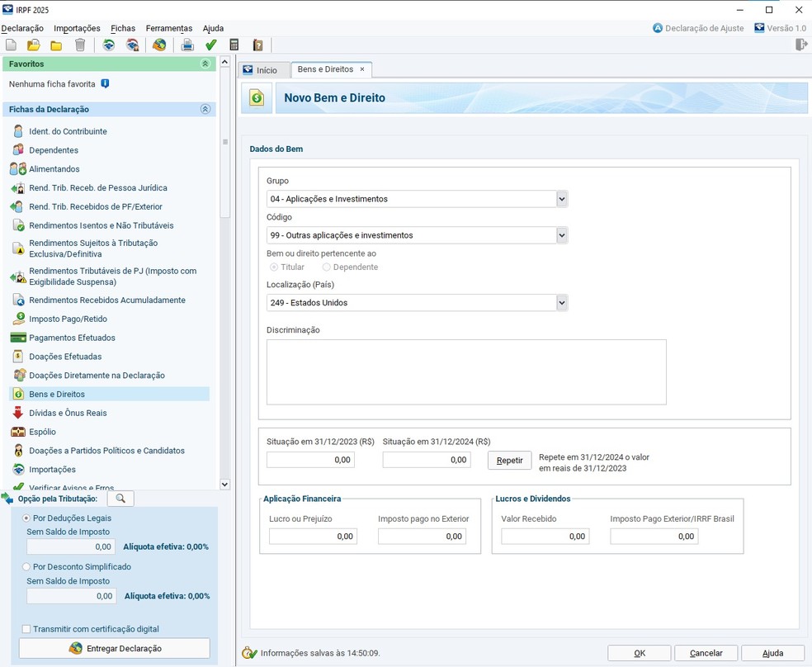
Task: Click the info icon beside Nenhuma ficha favorita
Action: pyautogui.click(x=105, y=83)
